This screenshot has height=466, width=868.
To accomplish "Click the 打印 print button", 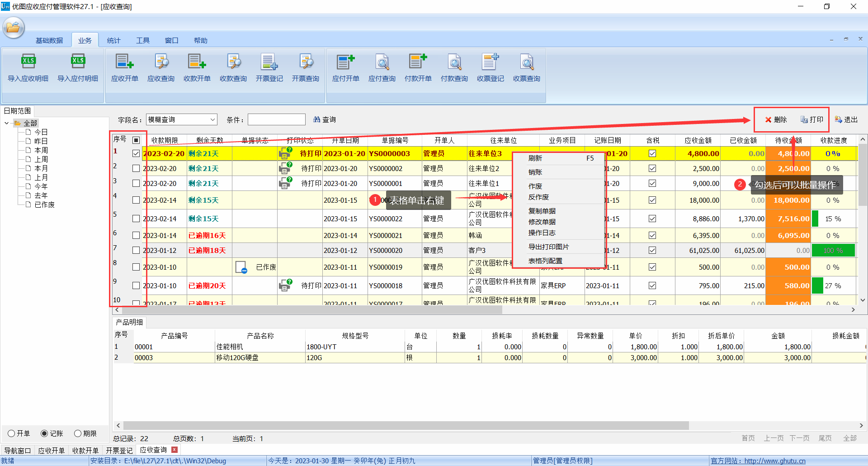I will pyautogui.click(x=812, y=119).
